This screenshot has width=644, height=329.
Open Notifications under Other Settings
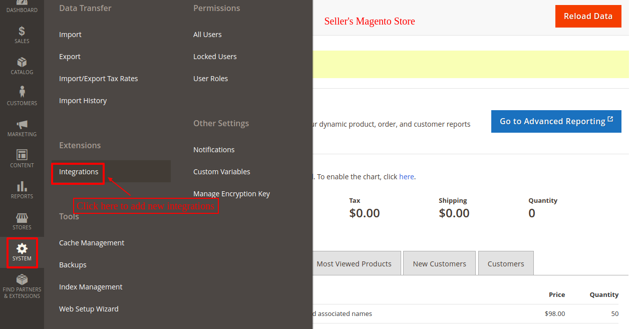(x=214, y=150)
